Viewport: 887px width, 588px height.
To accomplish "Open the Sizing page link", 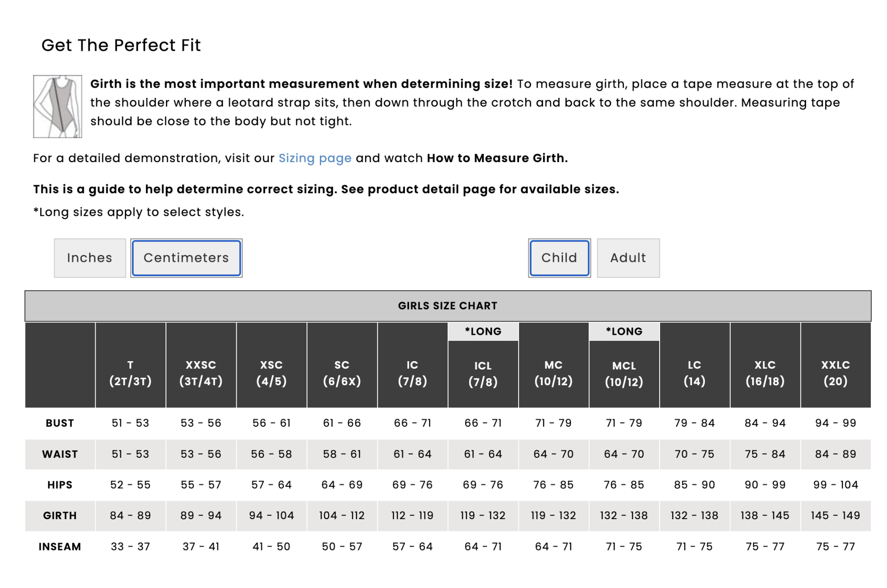I will point(315,158).
